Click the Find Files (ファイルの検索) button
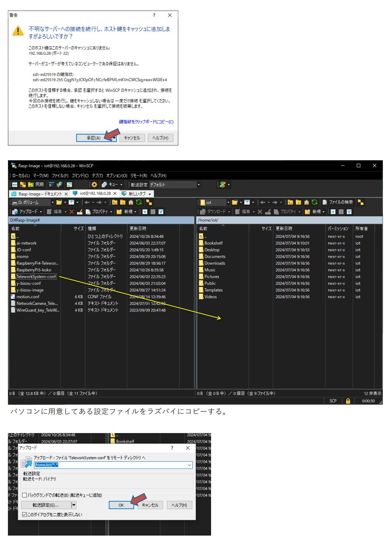This screenshot has height=545, width=392. pyautogui.click(x=338, y=202)
